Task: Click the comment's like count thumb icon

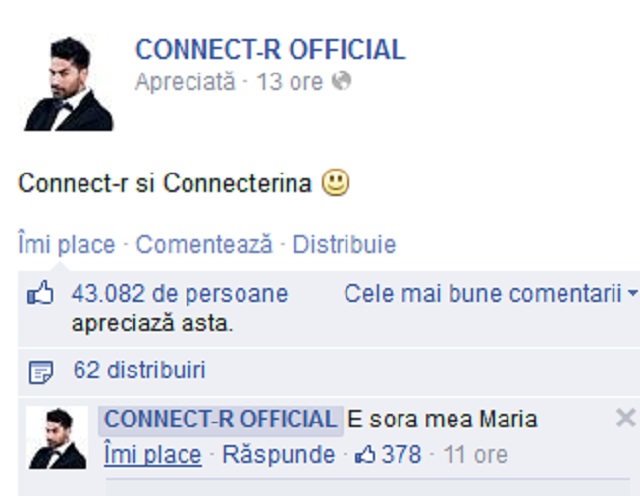Action: click(x=365, y=455)
